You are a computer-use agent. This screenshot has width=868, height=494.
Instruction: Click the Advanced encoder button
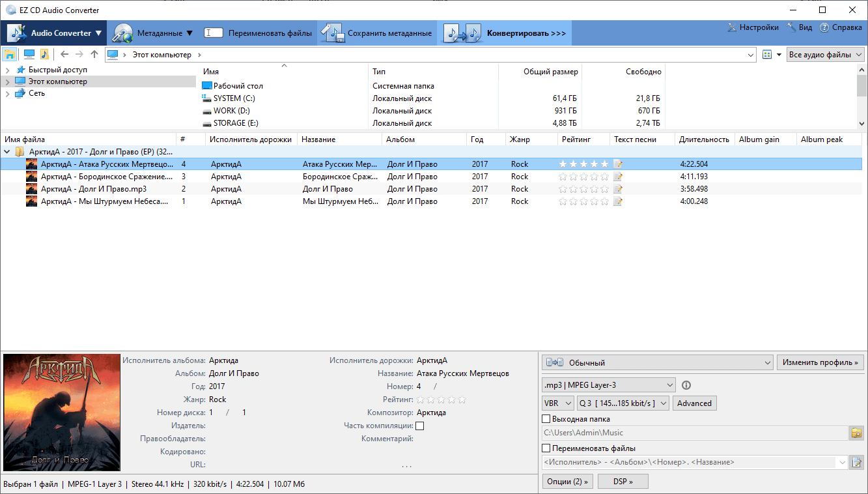click(694, 403)
